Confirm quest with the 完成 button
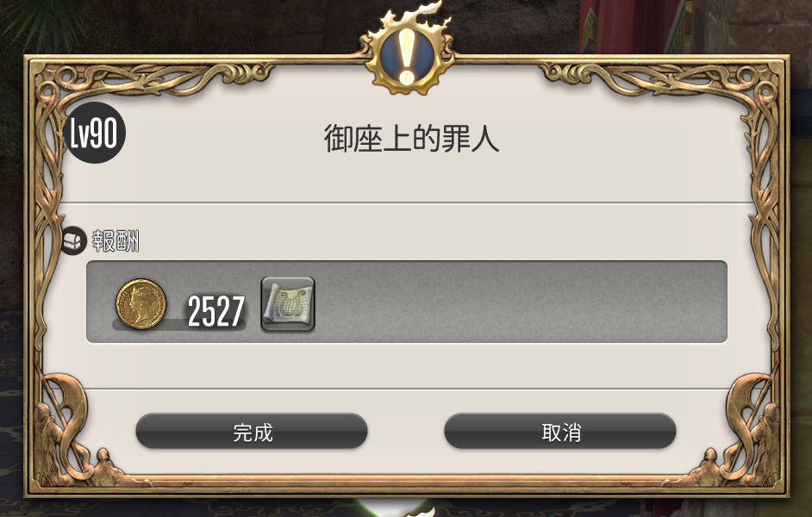The image size is (812, 517). point(252,431)
